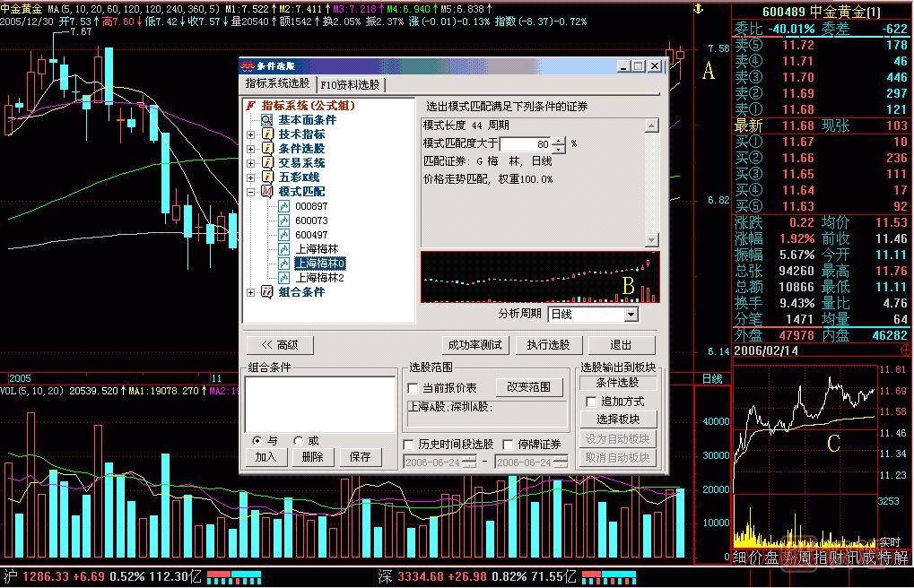Screen dimensions: 914x588
Task: Click the 组合条件 icon in tree
Action: [266, 292]
